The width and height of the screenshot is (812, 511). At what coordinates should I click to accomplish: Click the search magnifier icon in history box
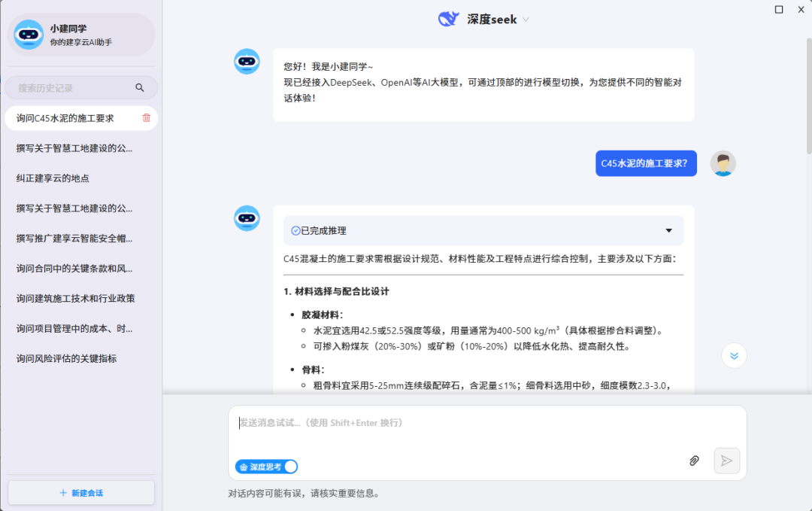(140, 88)
